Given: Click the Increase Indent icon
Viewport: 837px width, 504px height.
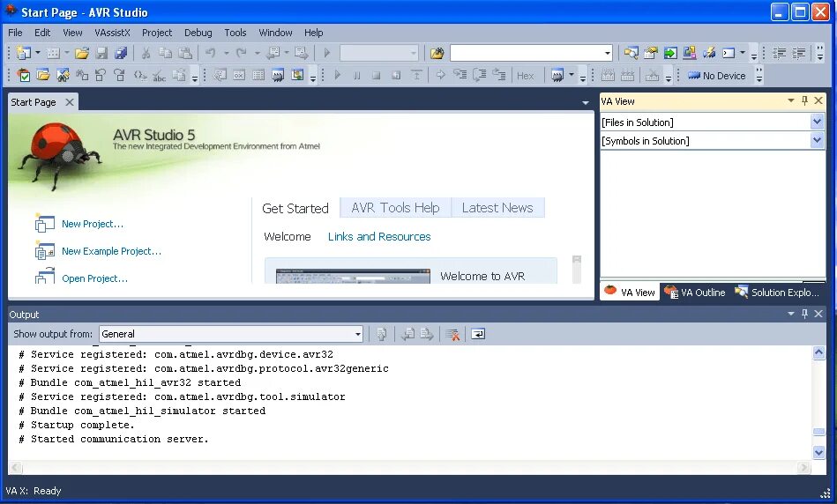Looking at the screenshot, I should point(798,53).
